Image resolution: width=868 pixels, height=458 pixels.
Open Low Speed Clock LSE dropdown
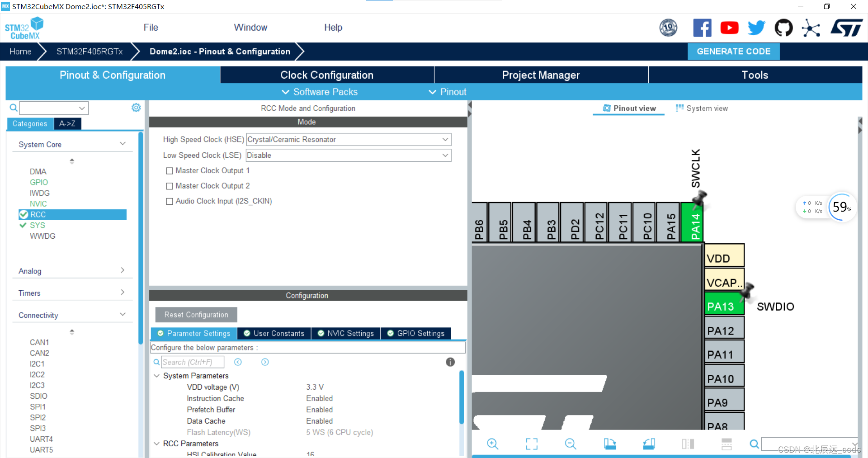(349, 156)
